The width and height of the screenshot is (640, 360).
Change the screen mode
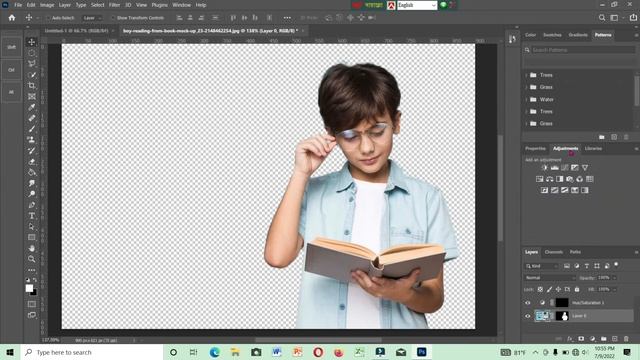click(x=31, y=315)
